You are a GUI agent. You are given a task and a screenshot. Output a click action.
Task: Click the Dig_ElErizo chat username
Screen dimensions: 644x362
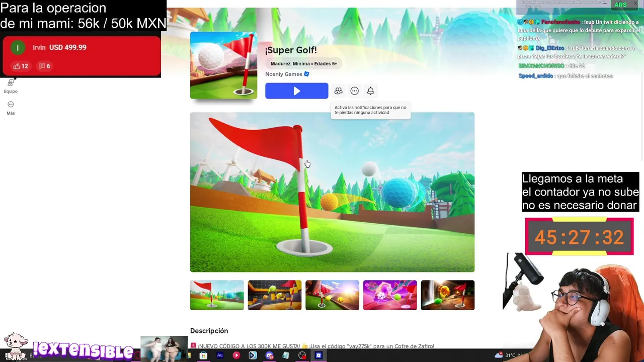[x=549, y=48]
